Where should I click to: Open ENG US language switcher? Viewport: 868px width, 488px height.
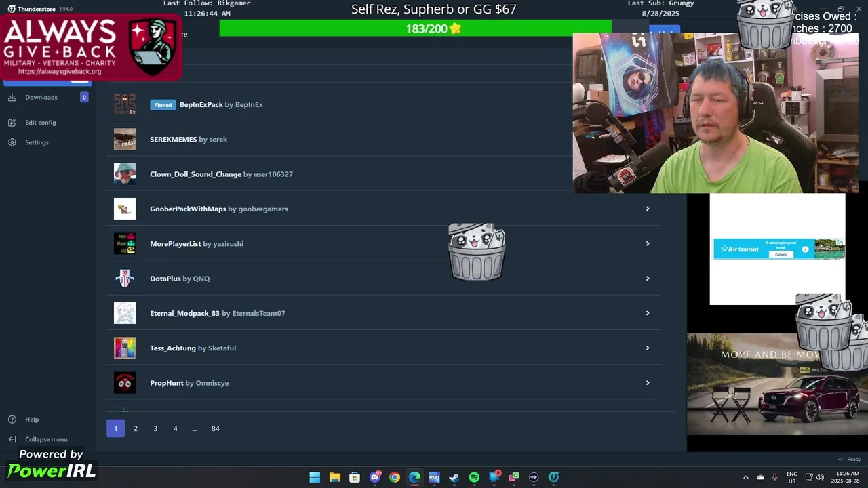792,477
